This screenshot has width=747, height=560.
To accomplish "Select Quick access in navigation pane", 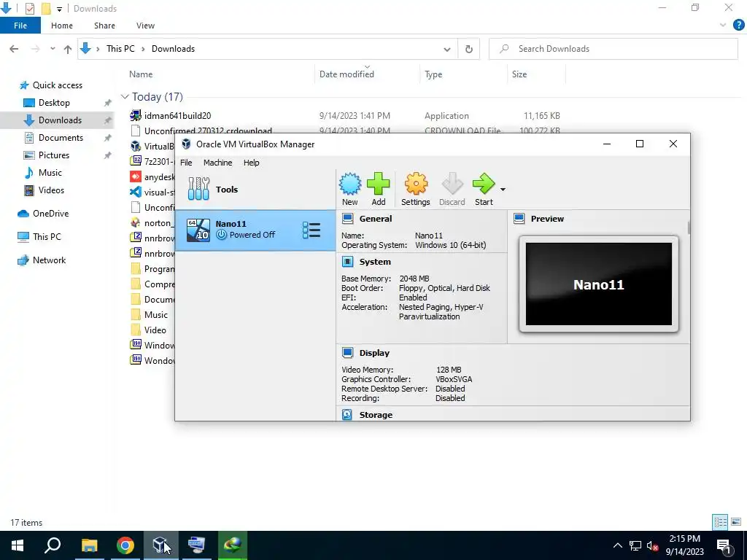I will point(57,85).
